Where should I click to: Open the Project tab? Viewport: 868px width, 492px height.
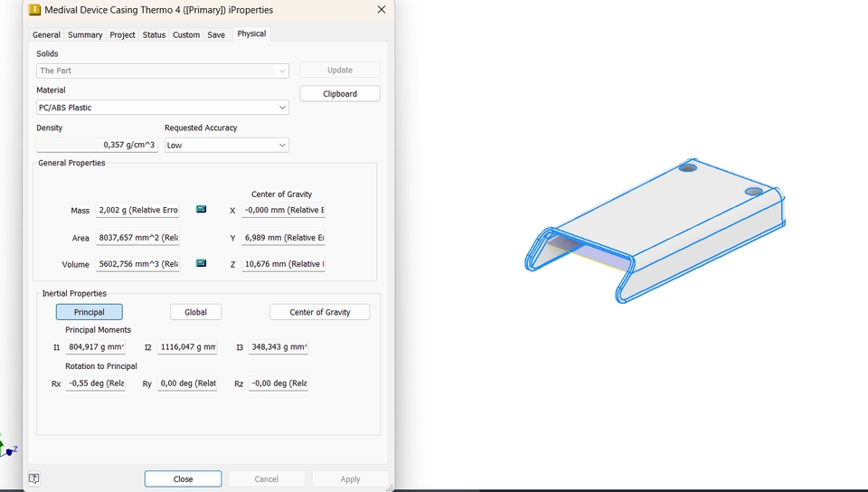coord(122,35)
